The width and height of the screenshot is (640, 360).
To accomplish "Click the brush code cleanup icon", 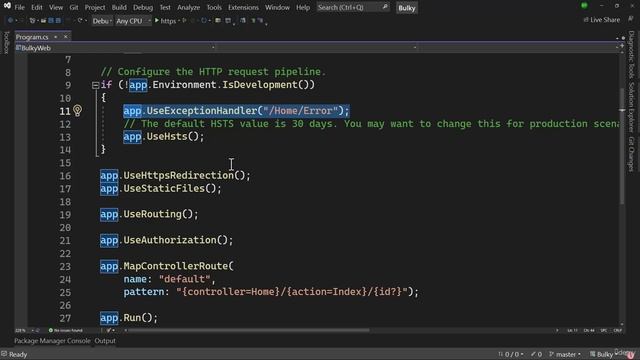I will coord(109,330).
